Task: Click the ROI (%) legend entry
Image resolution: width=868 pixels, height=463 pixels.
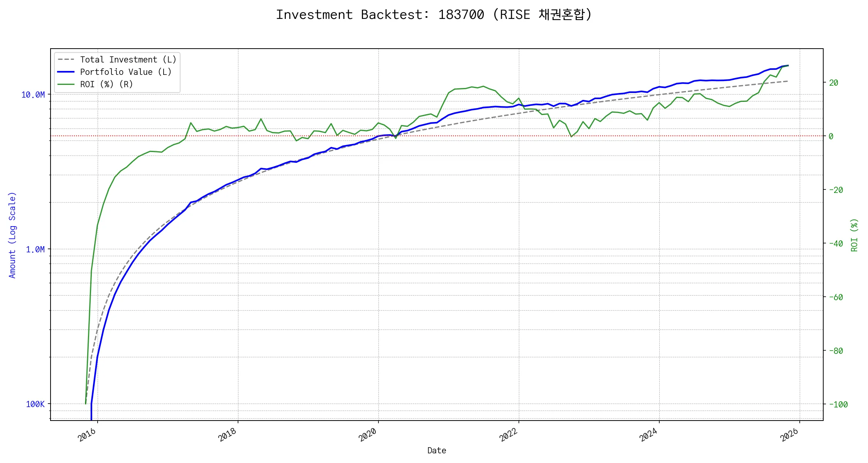Action: (x=106, y=84)
